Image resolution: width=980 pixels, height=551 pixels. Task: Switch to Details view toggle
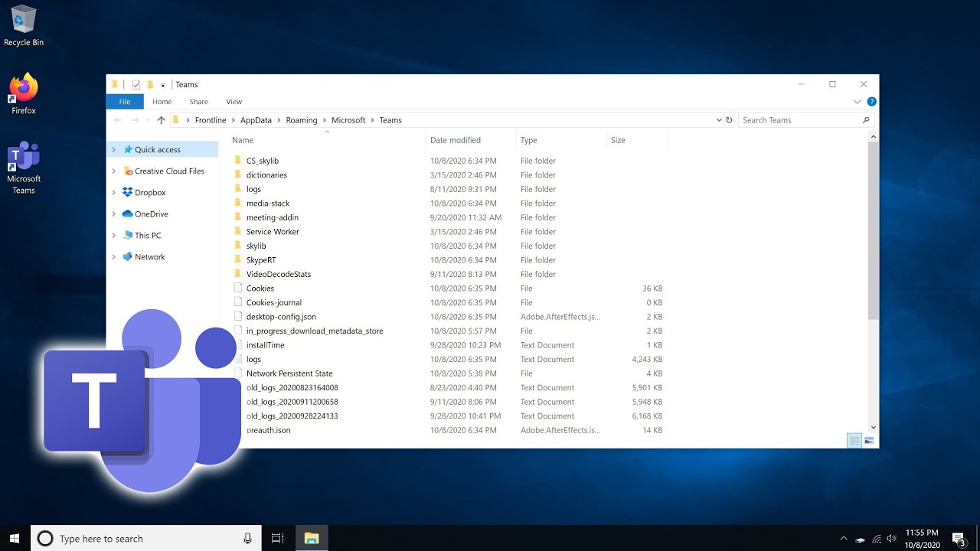[854, 441]
